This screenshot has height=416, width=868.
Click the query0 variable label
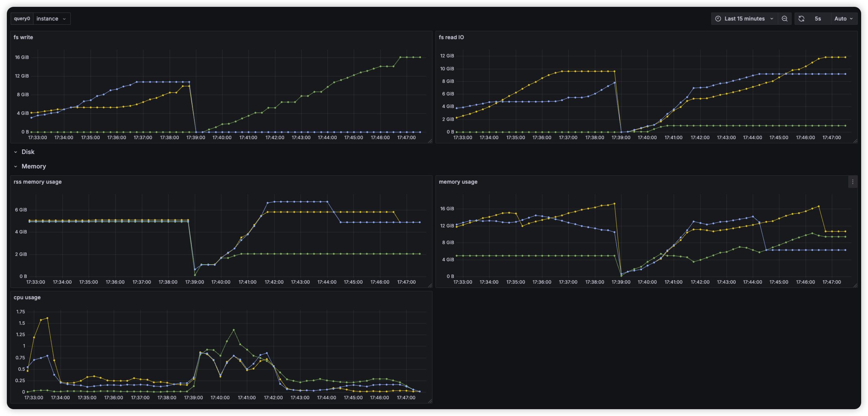click(22, 19)
